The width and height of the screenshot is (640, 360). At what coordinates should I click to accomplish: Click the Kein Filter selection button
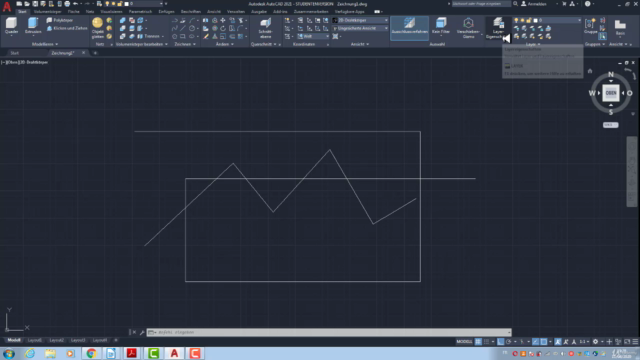(x=441, y=26)
